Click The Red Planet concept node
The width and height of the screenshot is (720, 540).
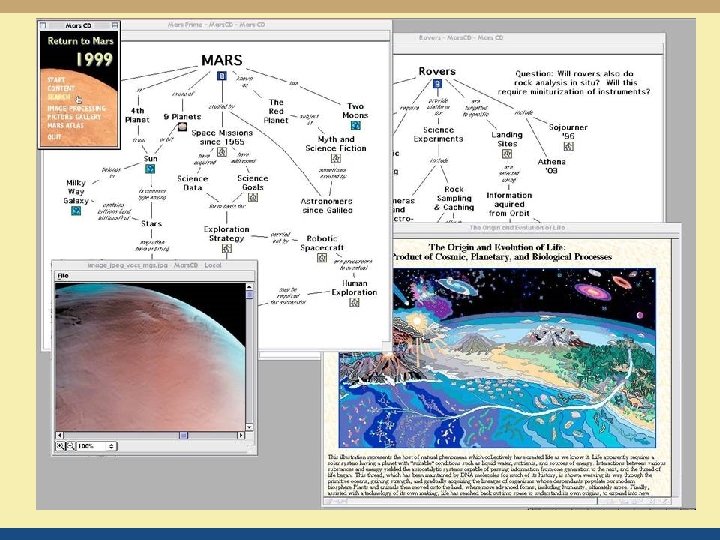point(276,111)
